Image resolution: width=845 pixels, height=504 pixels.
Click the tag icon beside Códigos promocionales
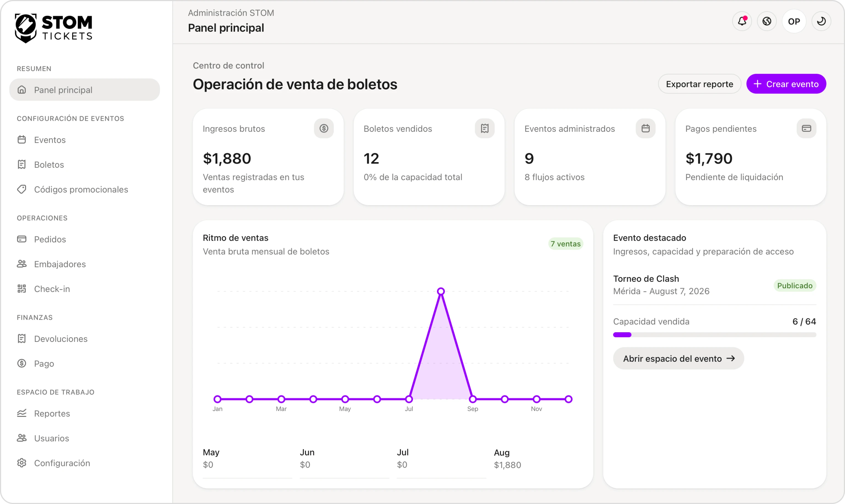click(x=22, y=189)
